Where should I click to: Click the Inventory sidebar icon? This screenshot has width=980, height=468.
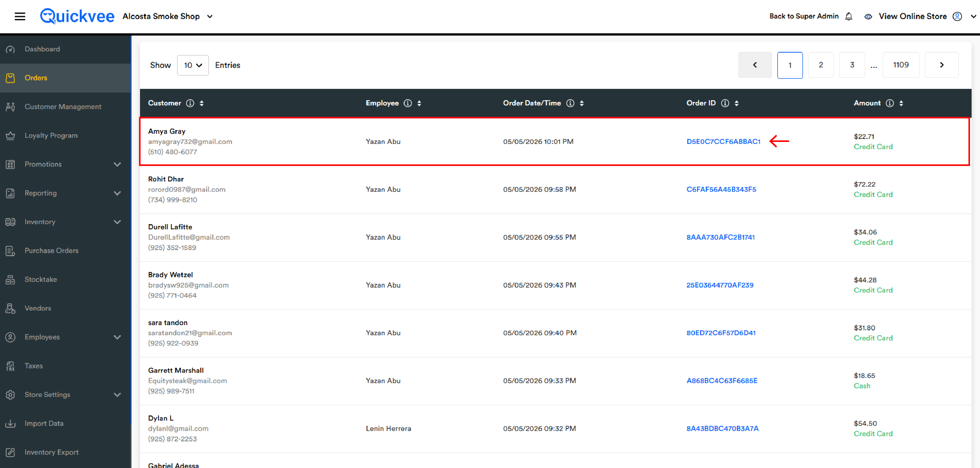click(10, 222)
